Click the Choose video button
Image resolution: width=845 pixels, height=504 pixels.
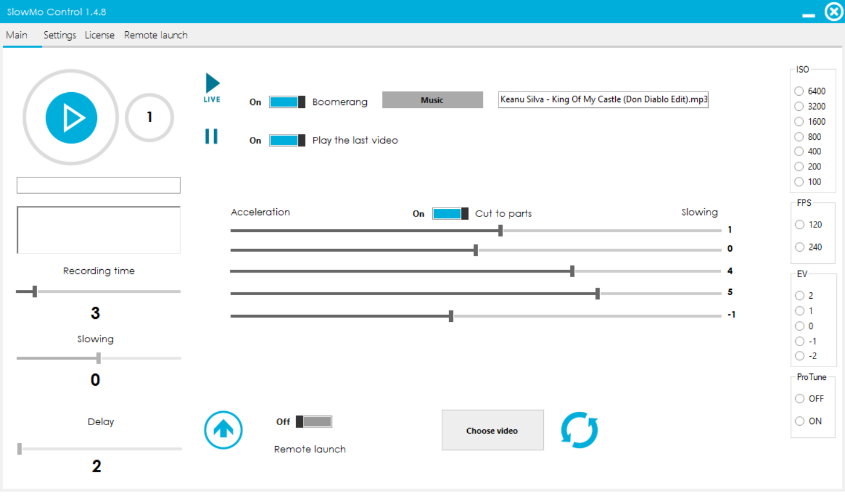pos(492,430)
